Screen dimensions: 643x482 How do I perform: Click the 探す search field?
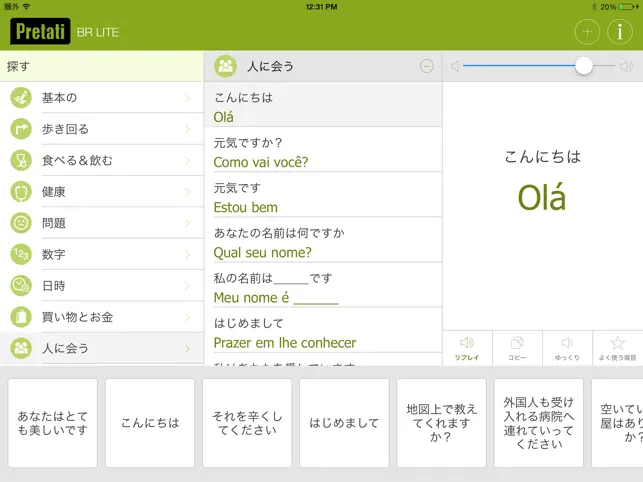coord(102,66)
